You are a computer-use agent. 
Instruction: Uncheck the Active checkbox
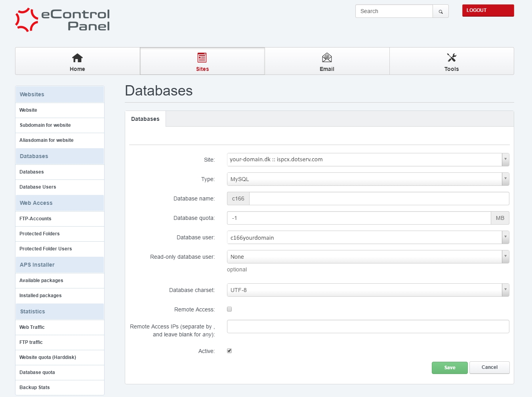pyautogui.click(x=229, y=351)
